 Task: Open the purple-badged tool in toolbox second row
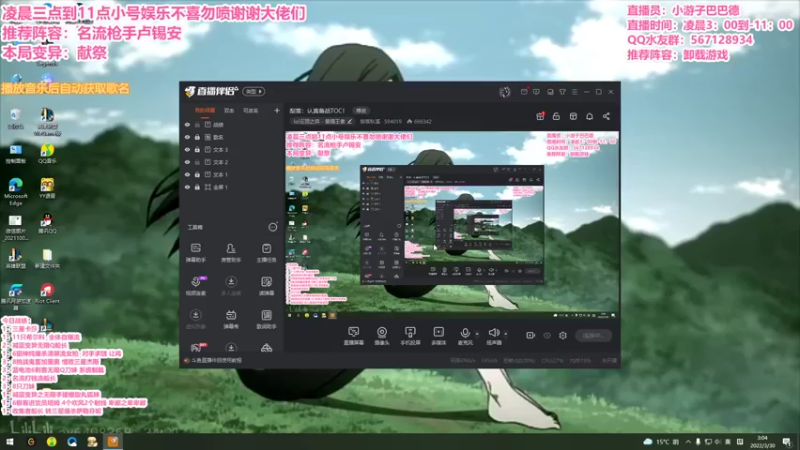[195, 285]
